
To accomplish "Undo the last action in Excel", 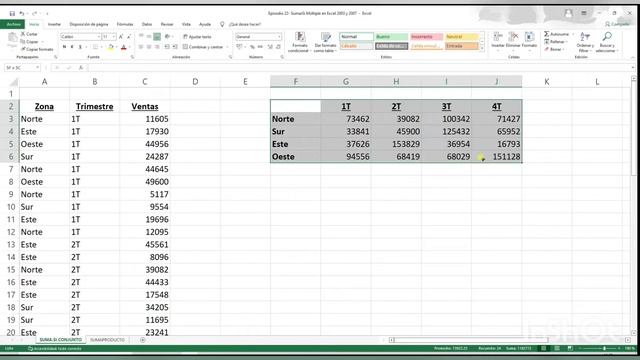I will [x=21, y=13].
